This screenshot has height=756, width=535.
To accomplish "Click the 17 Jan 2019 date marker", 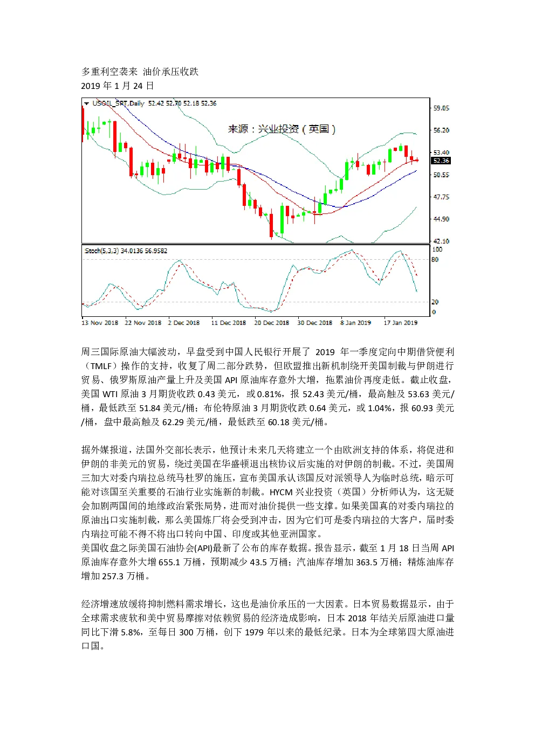I will [x=400, y=323].
